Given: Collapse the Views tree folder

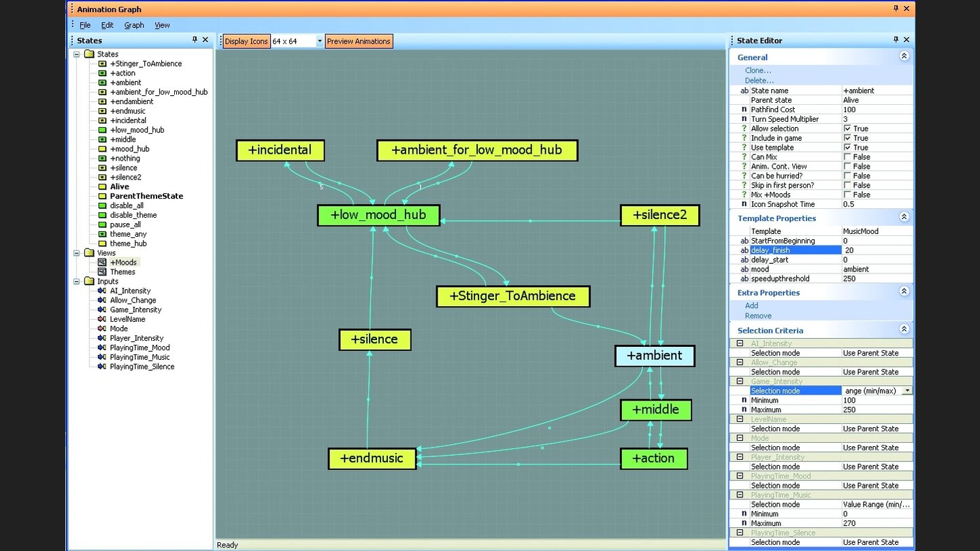Looking at the screenshot, I should (77, 253).
